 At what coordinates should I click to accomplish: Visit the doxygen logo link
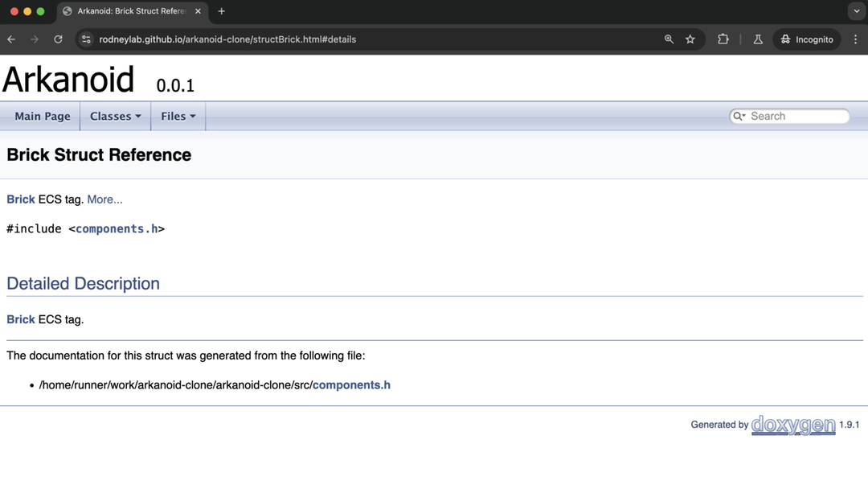pos(793,425)
